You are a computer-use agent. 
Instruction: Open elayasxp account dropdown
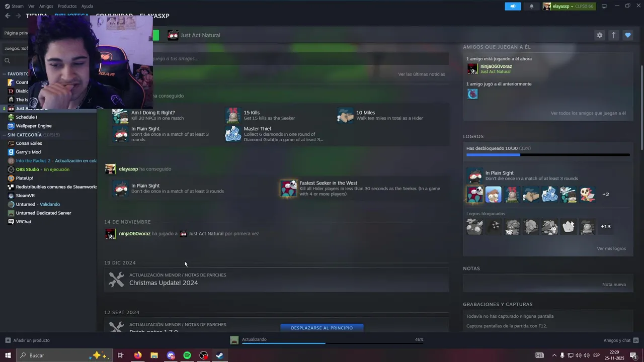coord(569,6)
